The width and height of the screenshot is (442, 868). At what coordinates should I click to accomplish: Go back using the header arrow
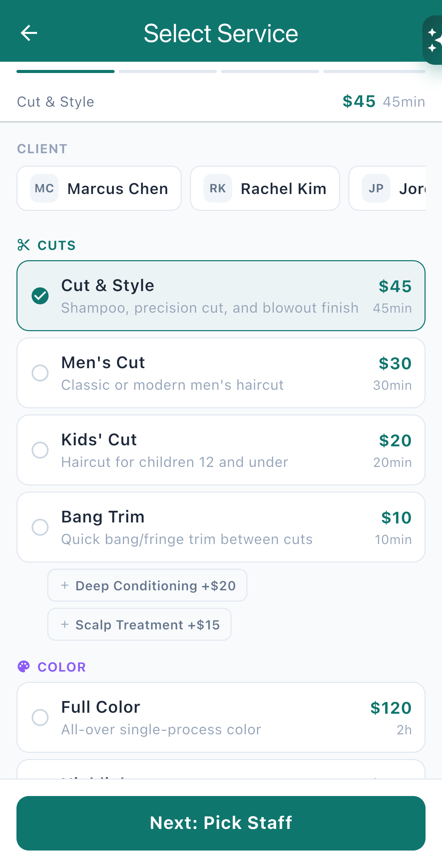(x=29, y=33)
